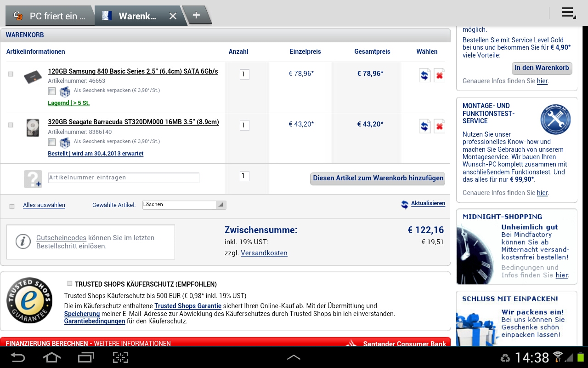Image resolution: width=588 pixels, height=368 pixels.
Task: Tap the battery status icon
Action: pos(581,357)
